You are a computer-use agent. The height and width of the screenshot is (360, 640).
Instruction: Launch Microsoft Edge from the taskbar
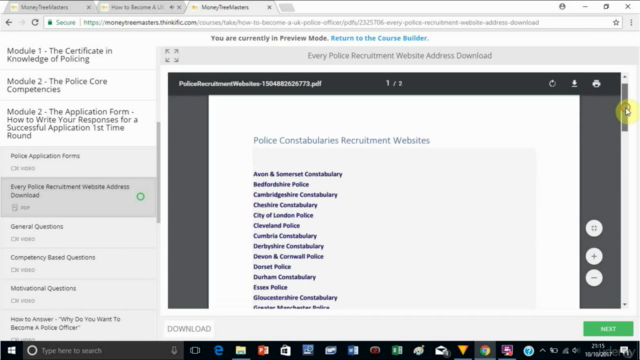click(x=218, y=350)
